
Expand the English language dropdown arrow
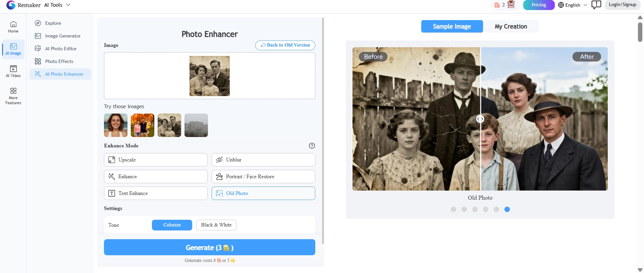click(x=585, y=5)
